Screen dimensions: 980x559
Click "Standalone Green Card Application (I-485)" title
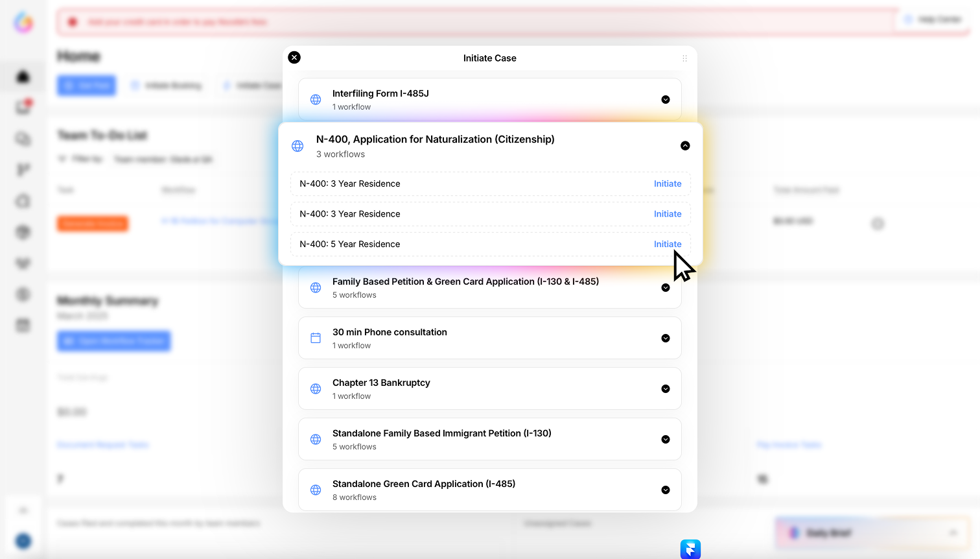click(x=424, y=484)
